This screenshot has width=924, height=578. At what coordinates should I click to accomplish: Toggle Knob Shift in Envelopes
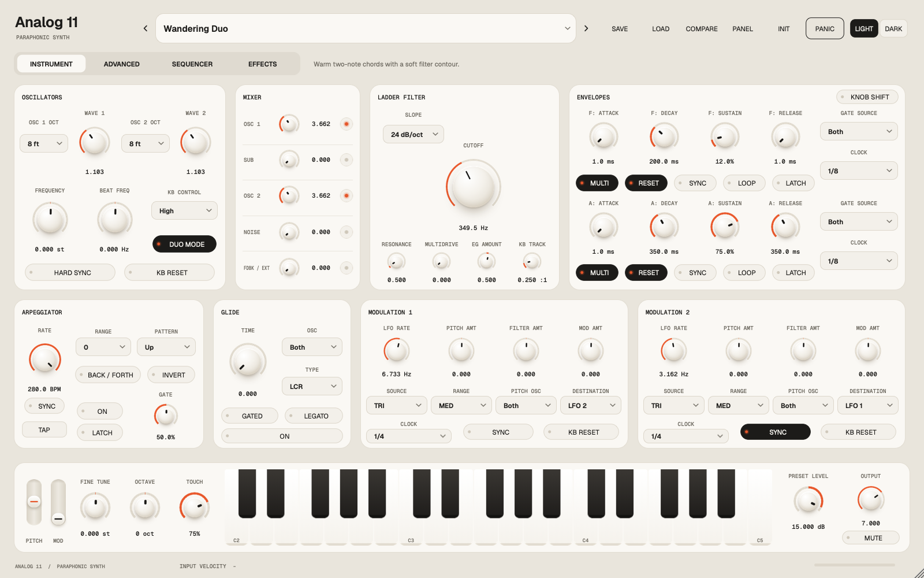(x=867, y=97)
